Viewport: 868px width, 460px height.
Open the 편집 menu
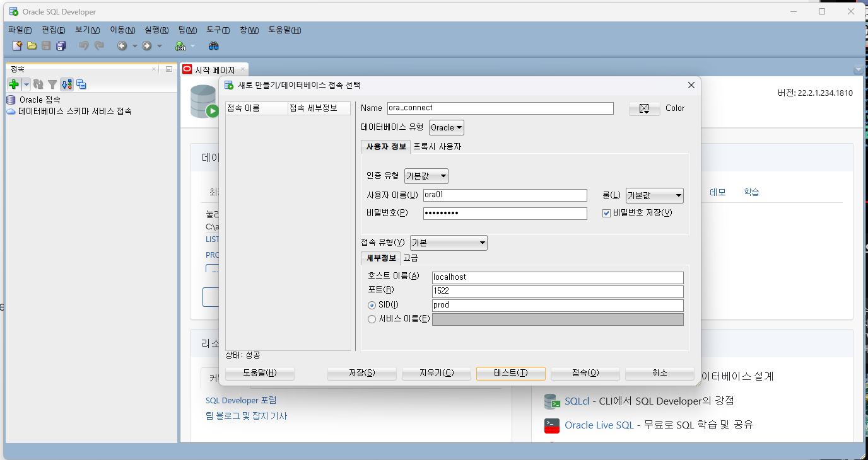pos(54,30)
